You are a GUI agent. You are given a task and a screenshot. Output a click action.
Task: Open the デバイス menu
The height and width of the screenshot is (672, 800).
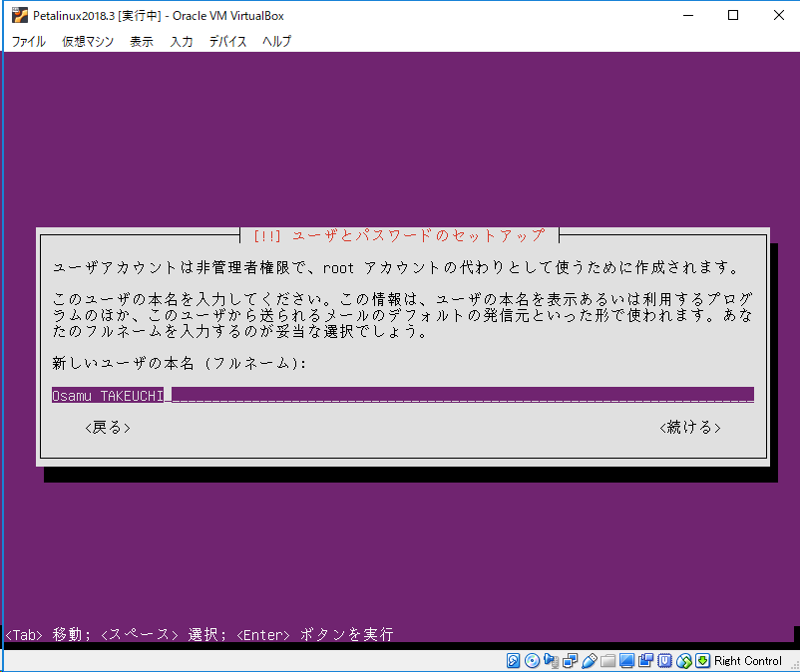pos(227,41)
